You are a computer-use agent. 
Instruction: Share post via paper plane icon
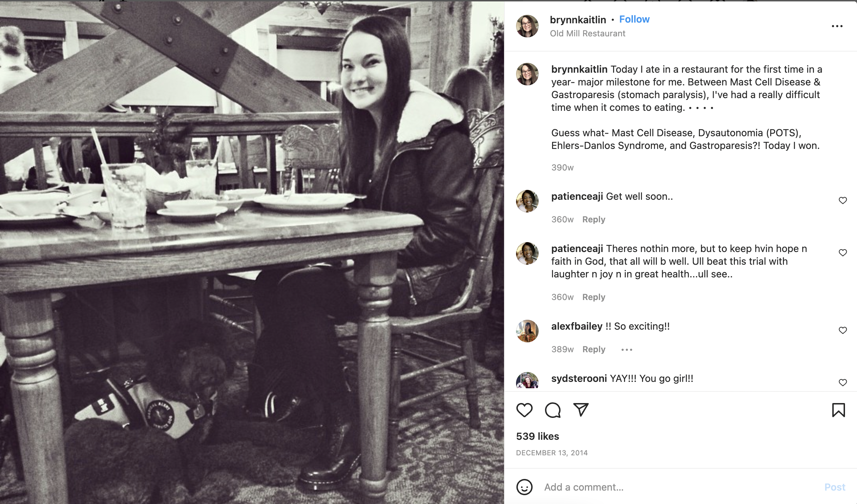click(581, 410)
